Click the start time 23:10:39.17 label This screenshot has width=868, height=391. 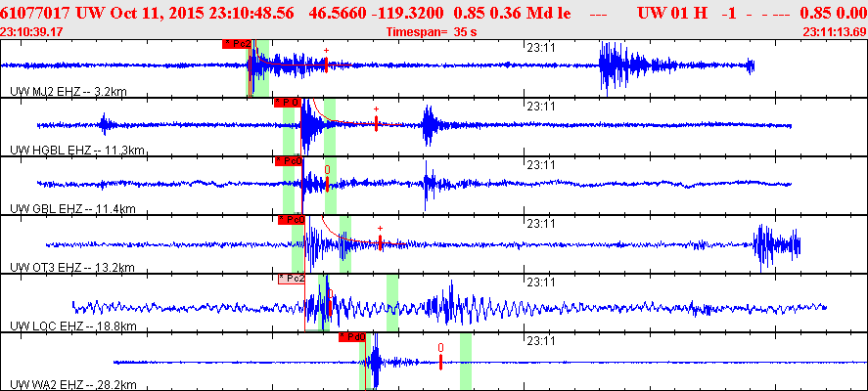tap(31, 32)
